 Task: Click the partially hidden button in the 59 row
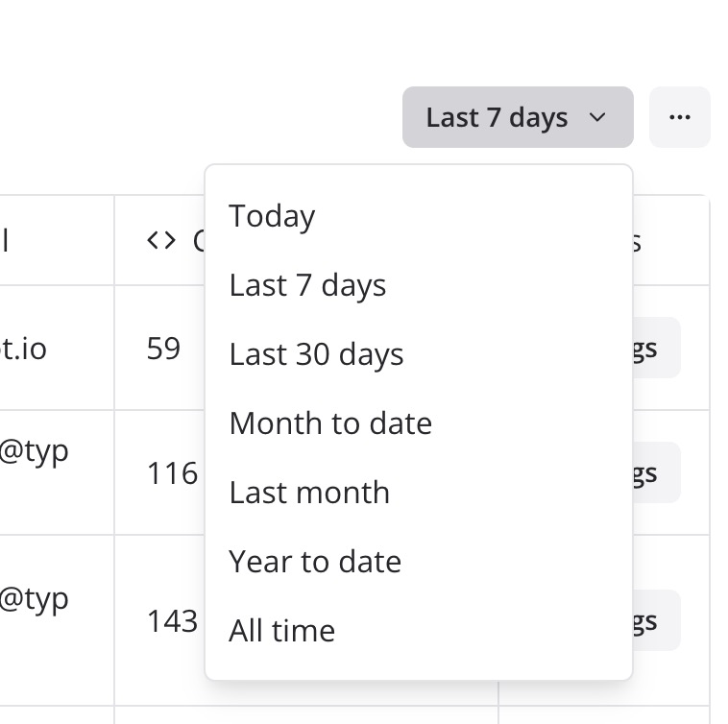click(x=656, y=348)
